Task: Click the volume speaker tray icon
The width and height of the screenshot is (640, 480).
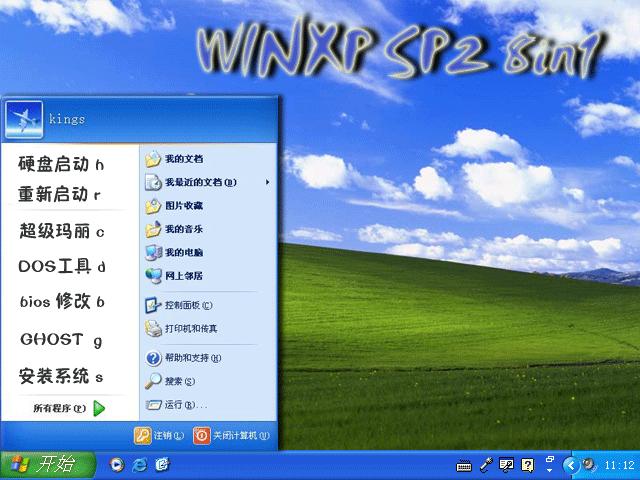Action: click(x=588, y=464)
